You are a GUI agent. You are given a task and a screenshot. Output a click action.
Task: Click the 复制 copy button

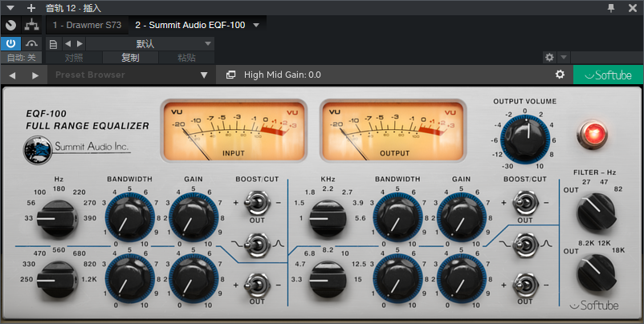pyautogui.click(x=130, y=58)
